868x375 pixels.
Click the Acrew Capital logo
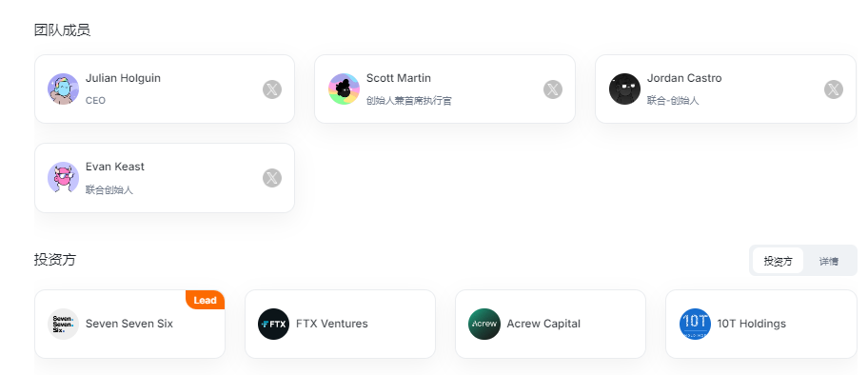[483, 324]
